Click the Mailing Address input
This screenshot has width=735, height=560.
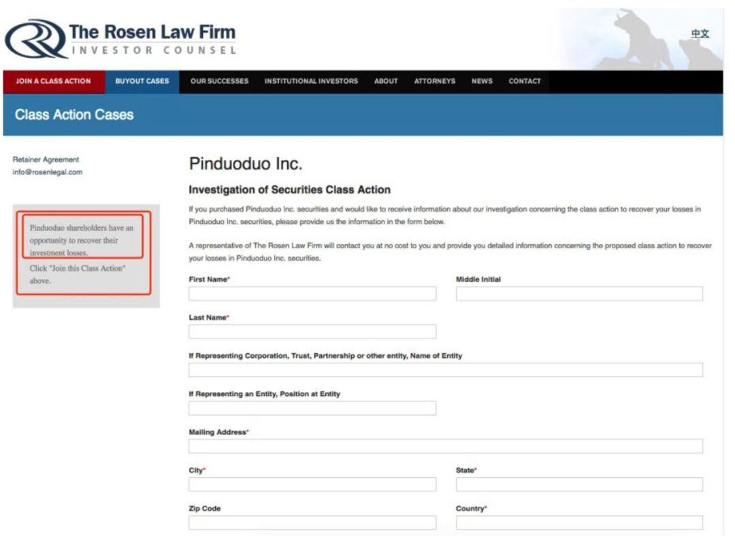[x=446, y=446]
